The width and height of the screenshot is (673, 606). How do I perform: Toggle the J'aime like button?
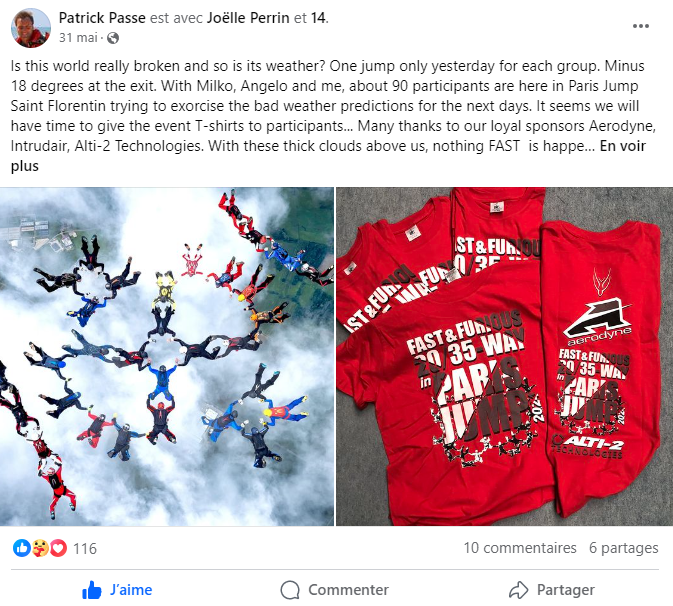click(x=117, y=590)
